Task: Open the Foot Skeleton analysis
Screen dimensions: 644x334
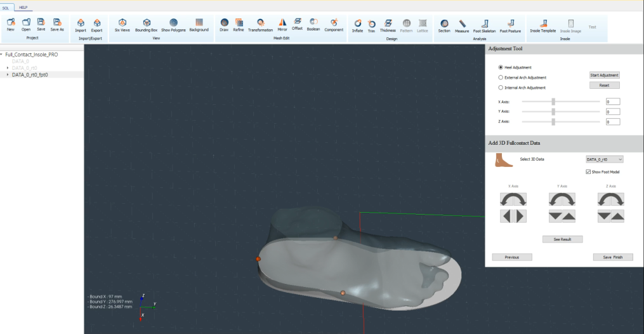Action: click(485, 23)
